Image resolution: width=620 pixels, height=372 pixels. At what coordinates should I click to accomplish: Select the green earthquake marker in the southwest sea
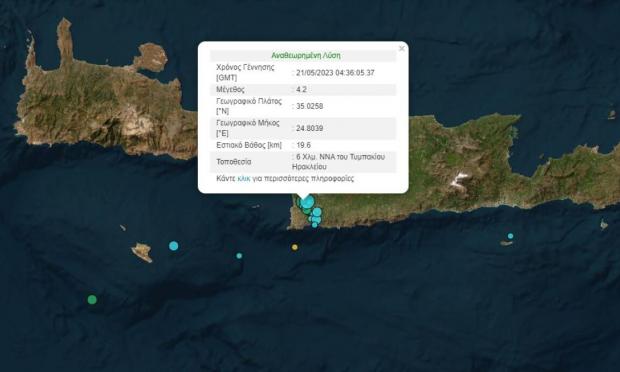(x=92, y=300)
